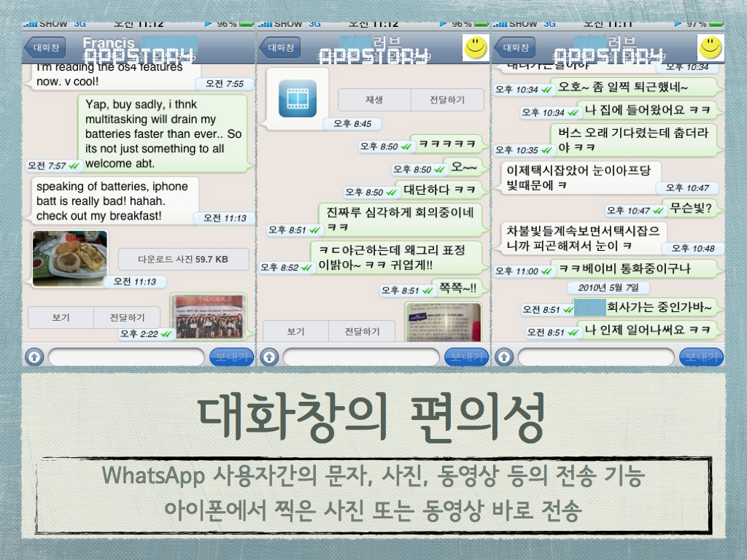Select message '나 집에 들어왔어요 ㅋㅋ'

click(x=649, y=111)
